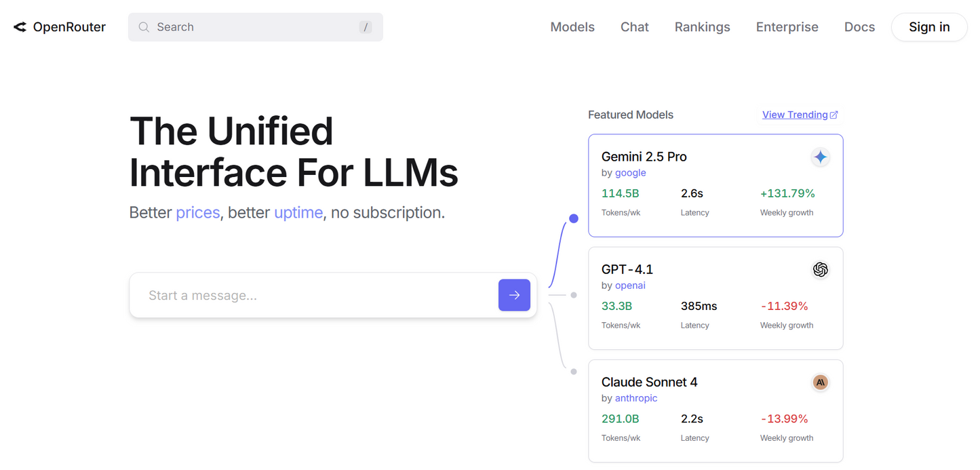Image resolution: width=980 pixels, height=470 pixels.
Task: Click the OpenRouter logo icon
Action: pos(20,27)
